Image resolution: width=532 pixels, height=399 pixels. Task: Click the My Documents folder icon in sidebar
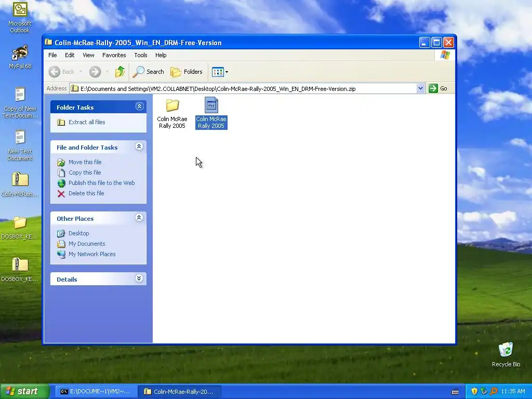61,244
